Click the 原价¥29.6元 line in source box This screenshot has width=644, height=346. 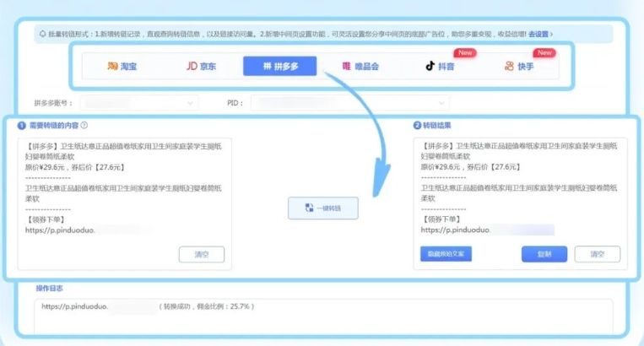click(75, 167)
